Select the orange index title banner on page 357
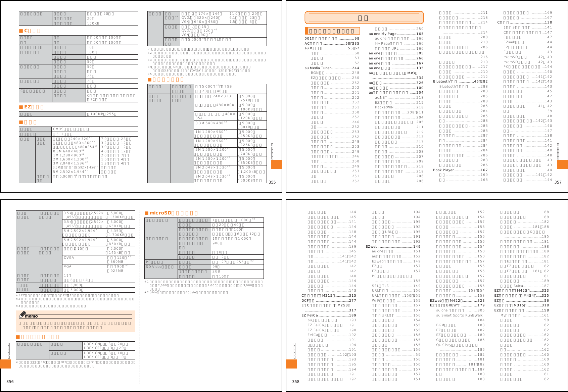This screenshot has height=392, width=568. pyautogui.click(x=364, y=18)
